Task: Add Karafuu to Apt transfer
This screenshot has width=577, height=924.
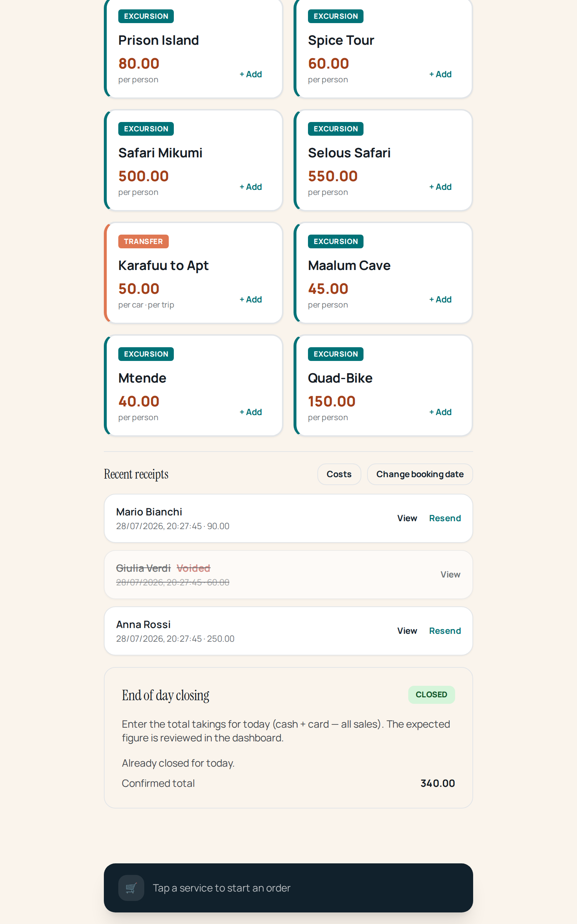Action: [x=251, y=300]
